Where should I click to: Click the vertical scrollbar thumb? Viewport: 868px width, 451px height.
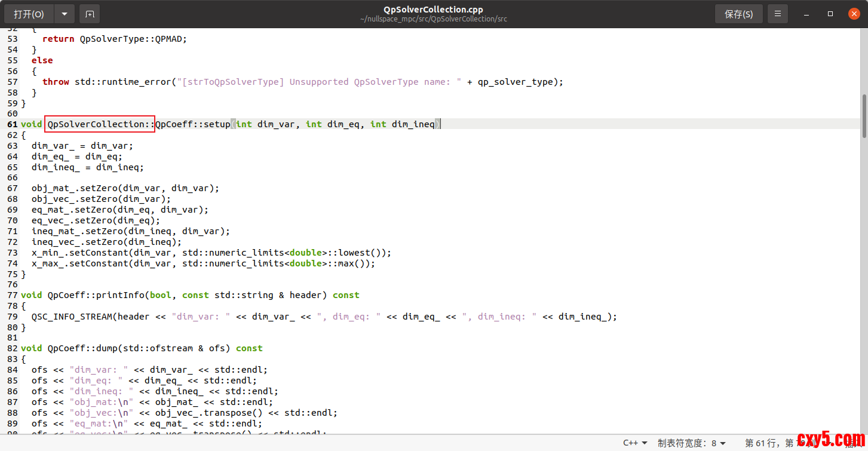[x=864, y=116]
